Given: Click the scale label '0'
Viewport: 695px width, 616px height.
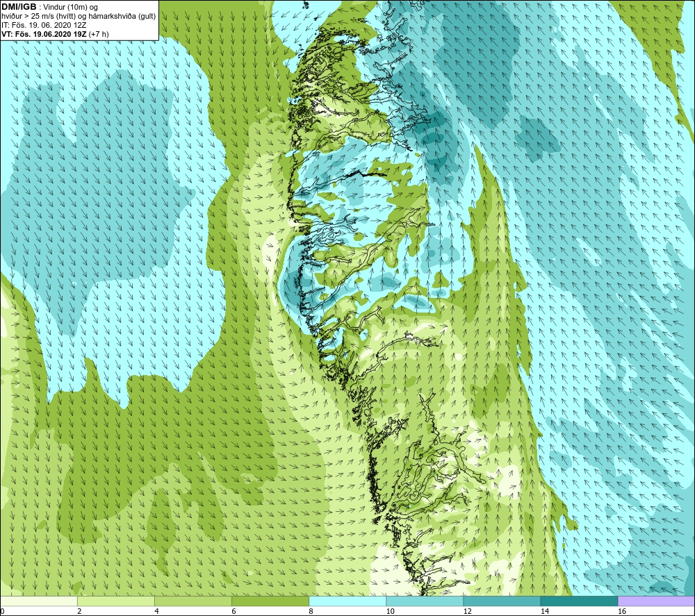Looking at the screenshot, I should point(3,611).
